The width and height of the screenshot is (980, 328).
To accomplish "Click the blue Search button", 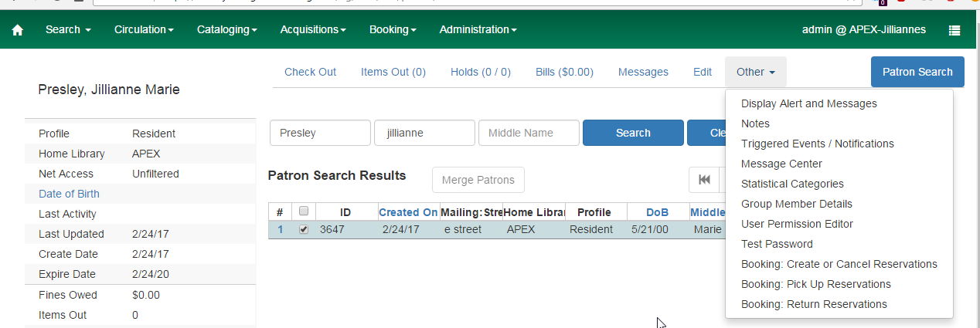I will 633,133.
